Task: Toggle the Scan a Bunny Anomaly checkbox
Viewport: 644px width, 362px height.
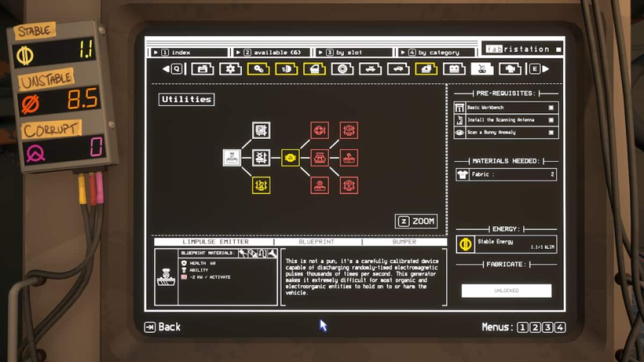Action: pos(551,132)
